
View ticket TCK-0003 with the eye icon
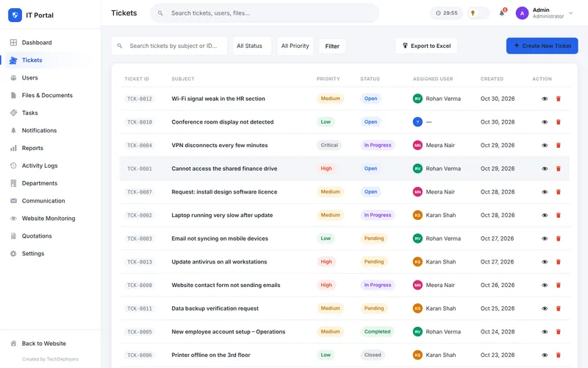tap(545, 238)
